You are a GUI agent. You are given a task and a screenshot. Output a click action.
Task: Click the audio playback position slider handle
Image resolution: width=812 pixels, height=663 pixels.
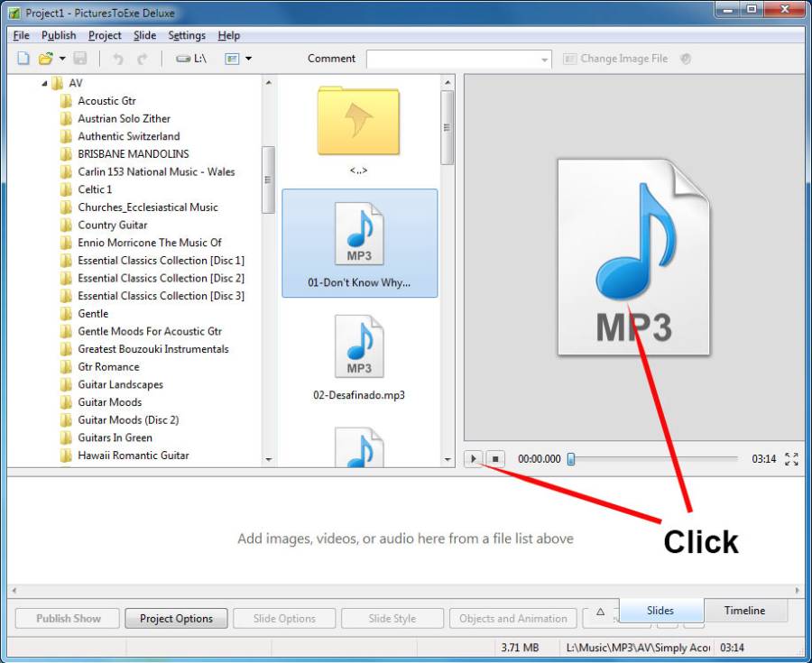[x=570, y=459]
